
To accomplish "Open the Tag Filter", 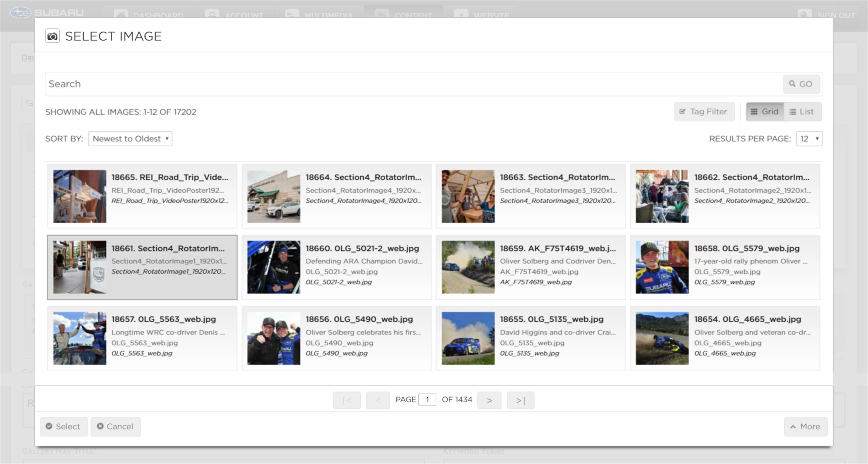I will pyautogui.click(x=704, y=112).
